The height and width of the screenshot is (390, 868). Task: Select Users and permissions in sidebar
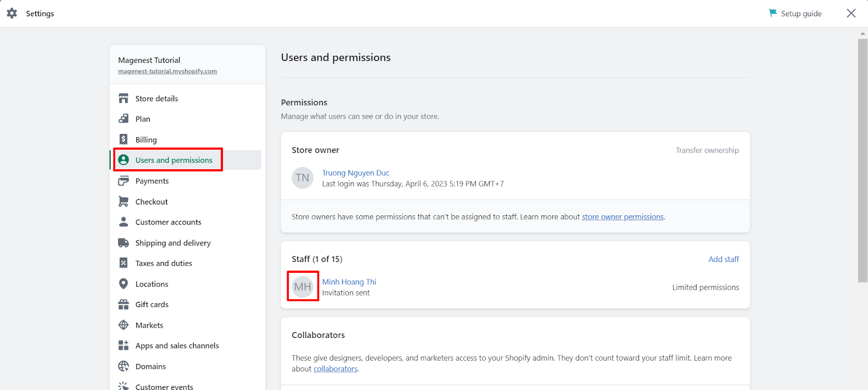point(174,160)
